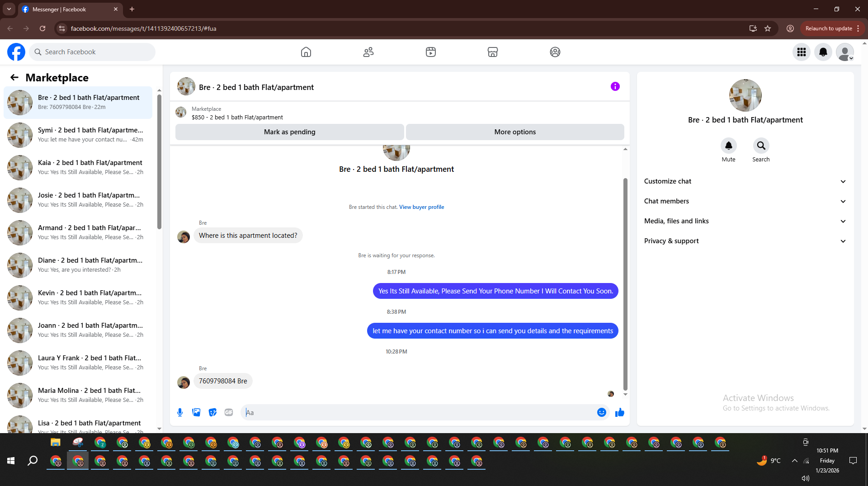This screenshot has width=868, height=486.
Task: Open the Facebook logo home link
Action: (16, 52)
